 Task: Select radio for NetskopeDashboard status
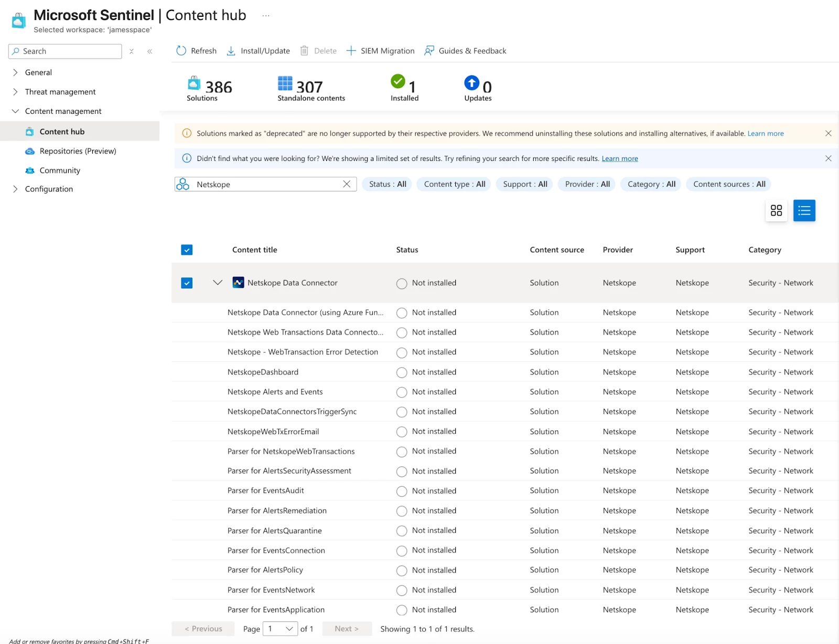point(402,372)
